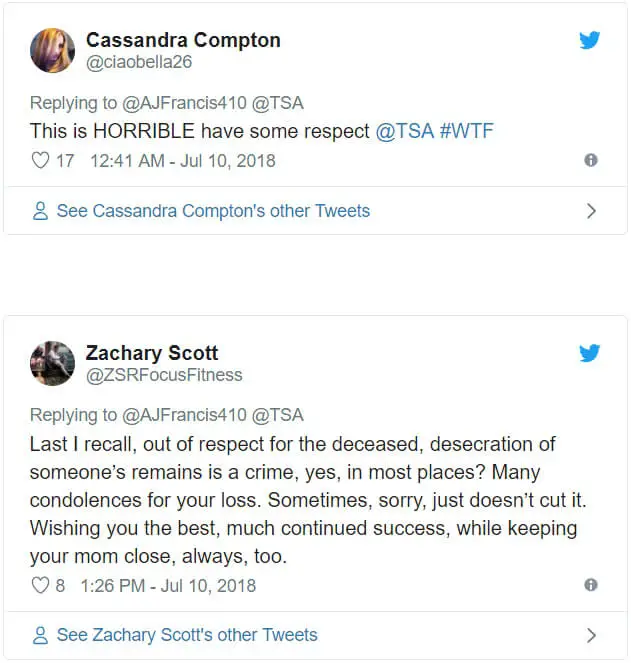This screenshot has height=663, width=631.
Task: Open the 1:26 PM - Jul 10, 2018 timestamp
Action: click(168, 586)
